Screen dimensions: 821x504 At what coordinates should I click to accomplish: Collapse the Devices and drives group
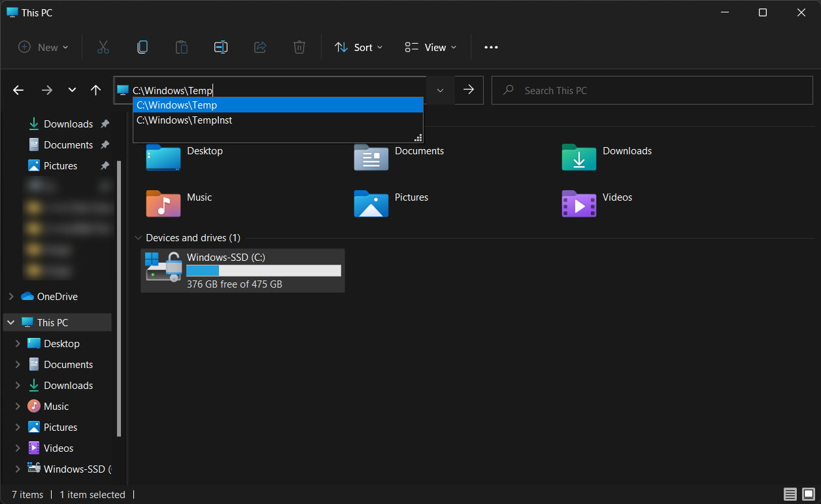click(x=137, y=238)
